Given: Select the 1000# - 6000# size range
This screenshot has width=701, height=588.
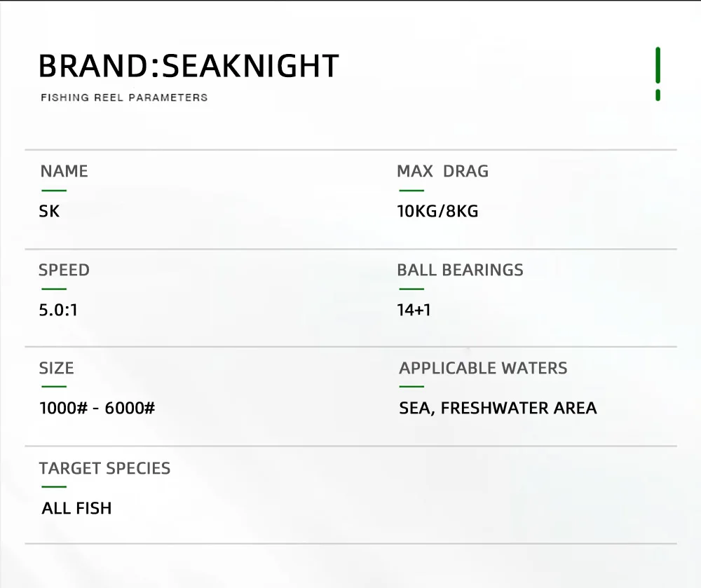Looking at the screenshot, I should pos(97,407).
